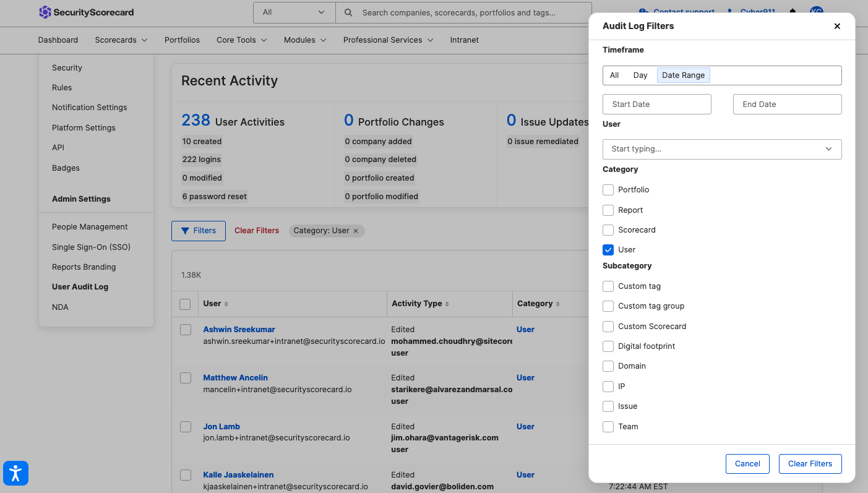Open Ashwin Sreekumar user link
Image resolution: width=868 pixels, height=493 pixels.
[x=239, y=330]
